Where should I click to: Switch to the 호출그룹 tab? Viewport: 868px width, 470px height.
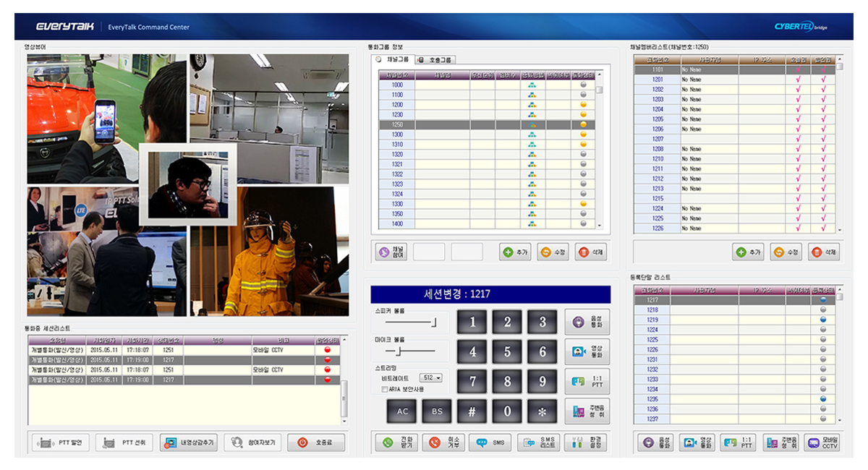(435, 59)
